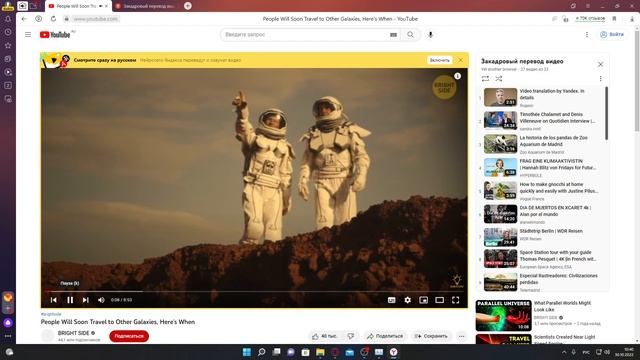Pause the video with the pause button
The width and height of the screenshot is (640, 360).
click(x=70, y=300)
